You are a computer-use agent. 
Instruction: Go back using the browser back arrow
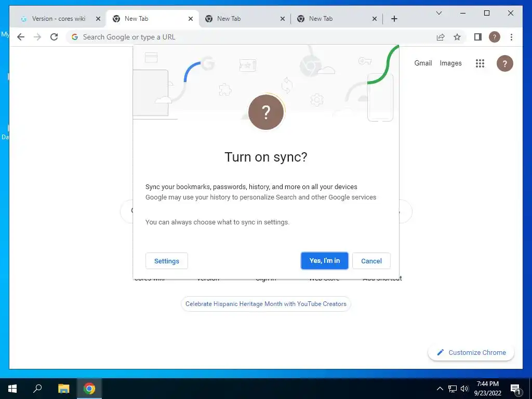21,37
